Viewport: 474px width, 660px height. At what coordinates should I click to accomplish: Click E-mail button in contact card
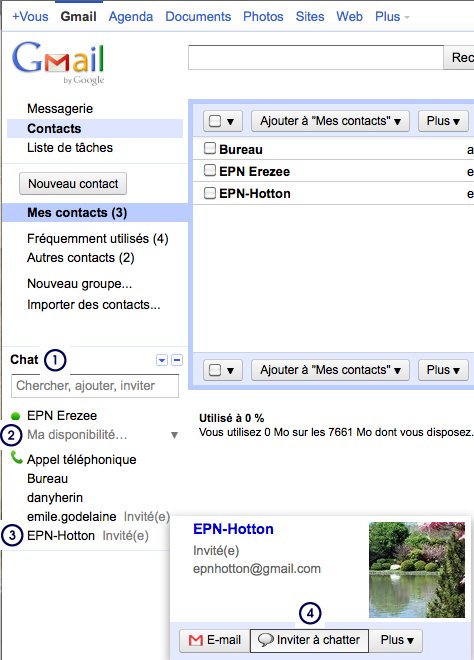(215, 640)
